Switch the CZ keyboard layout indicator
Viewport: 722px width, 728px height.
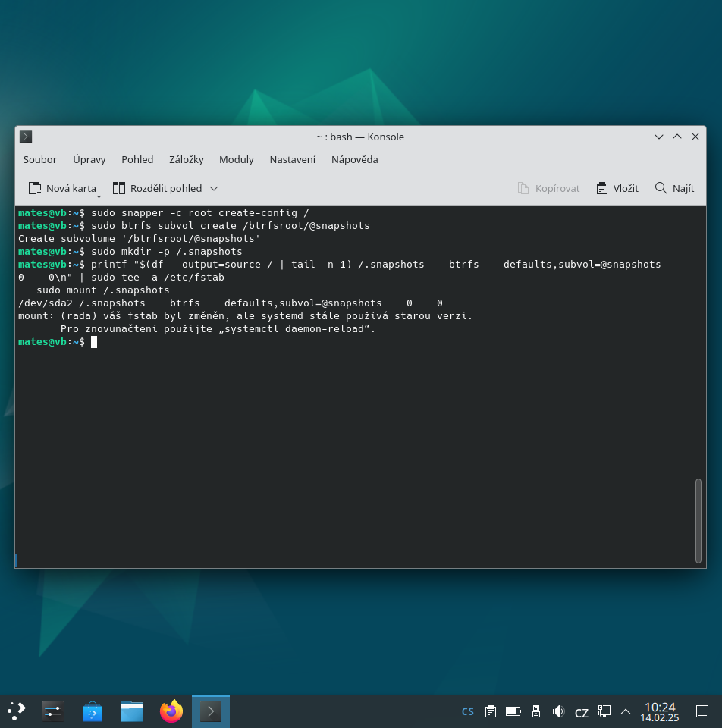click(581, 712)
